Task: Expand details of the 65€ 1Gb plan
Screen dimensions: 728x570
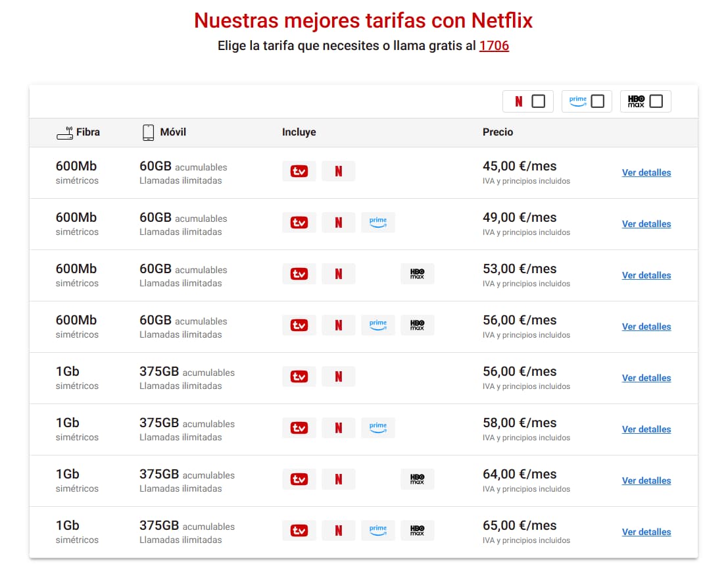Action: [x=646, y=532]
